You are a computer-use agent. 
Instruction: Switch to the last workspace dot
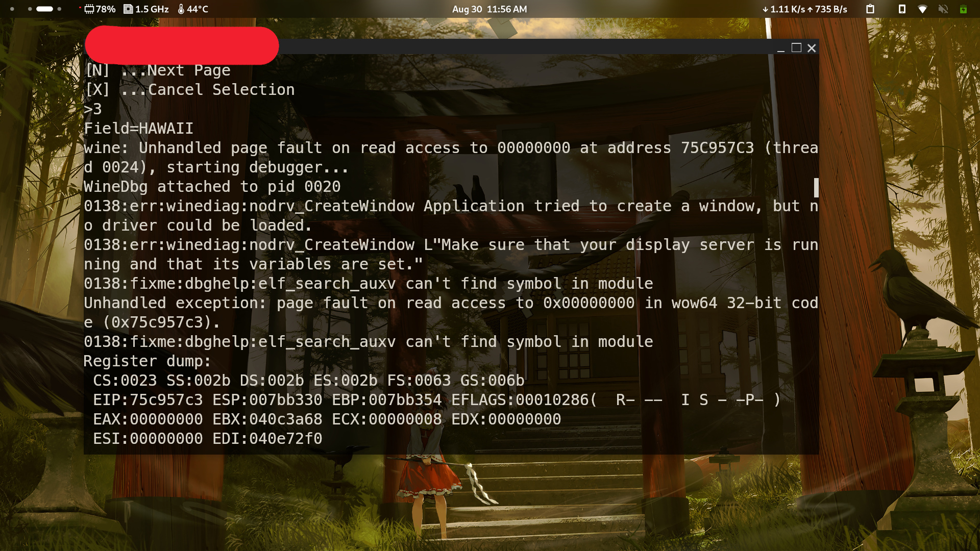[x=59, y=9]
